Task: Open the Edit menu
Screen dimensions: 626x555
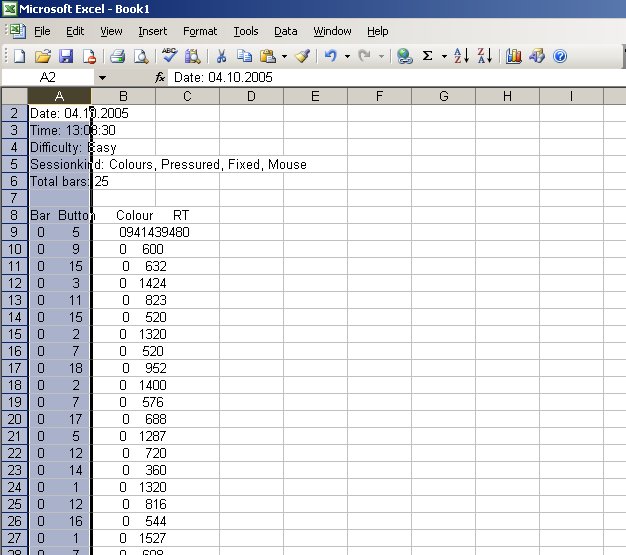Action: [75, 31]
